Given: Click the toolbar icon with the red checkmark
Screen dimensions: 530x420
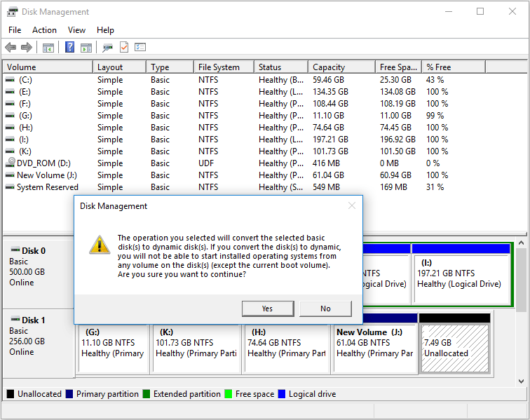Looking at the screenshot, I should 124,48.
